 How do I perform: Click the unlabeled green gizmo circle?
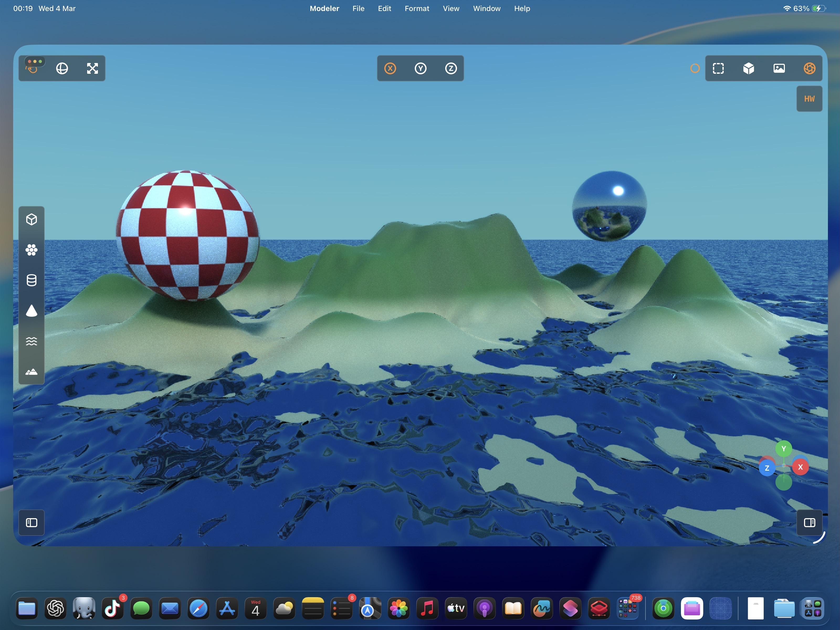[x=783, y=482]
